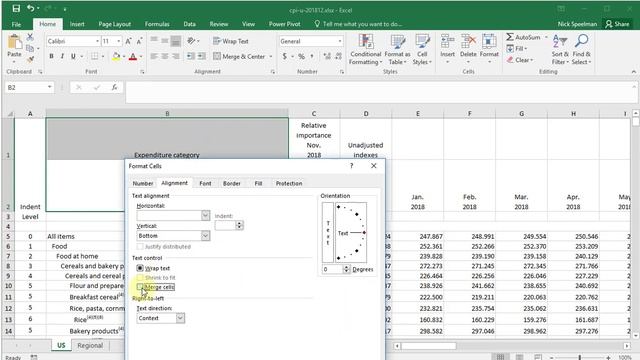This screenshot has width=640, height=360.
Task: Click the Font Color red A icon
Action: (133, 56)
